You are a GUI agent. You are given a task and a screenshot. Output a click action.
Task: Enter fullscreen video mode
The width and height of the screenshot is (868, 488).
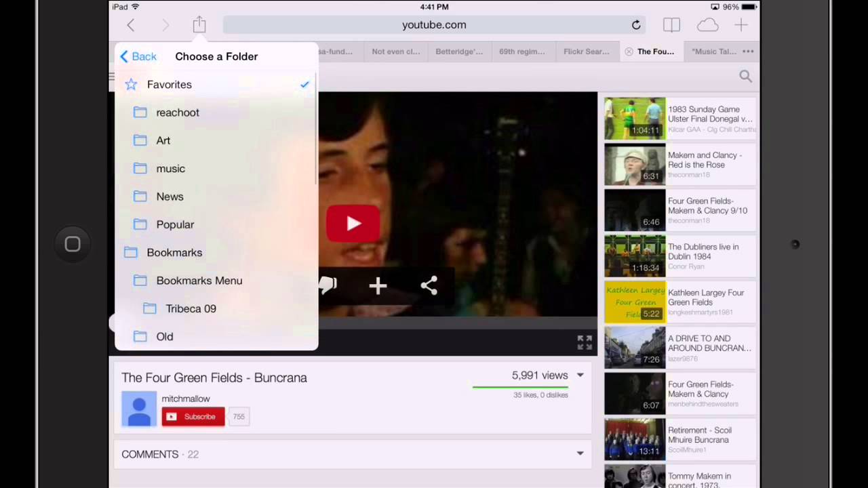tap(585, 342)
